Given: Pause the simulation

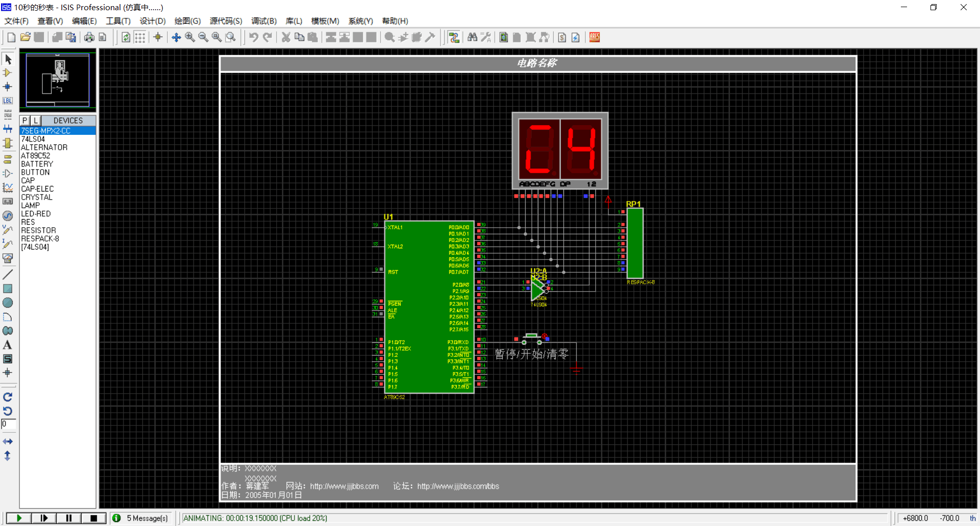Looking at the screenshot, I should click(x=68, y=518).
